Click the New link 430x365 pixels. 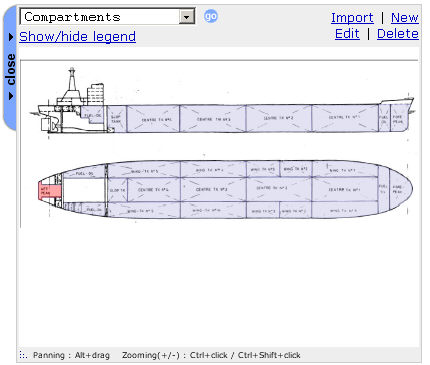pyautogui.click(x=405, y=17)
